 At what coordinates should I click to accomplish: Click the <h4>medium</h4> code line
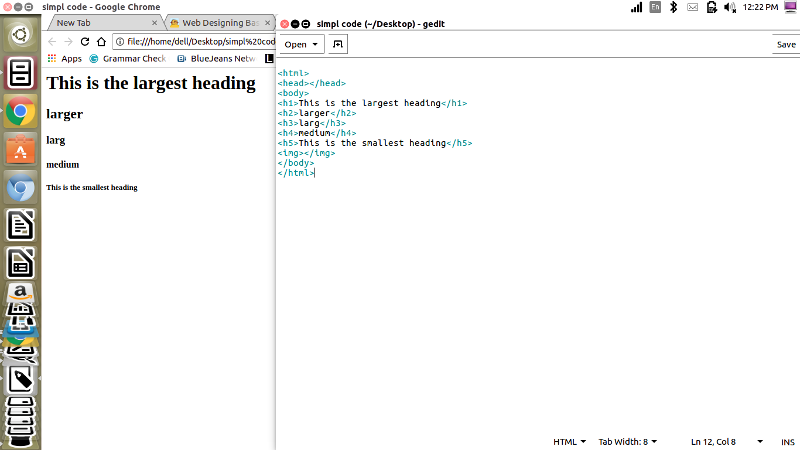[x=317, y=133]
